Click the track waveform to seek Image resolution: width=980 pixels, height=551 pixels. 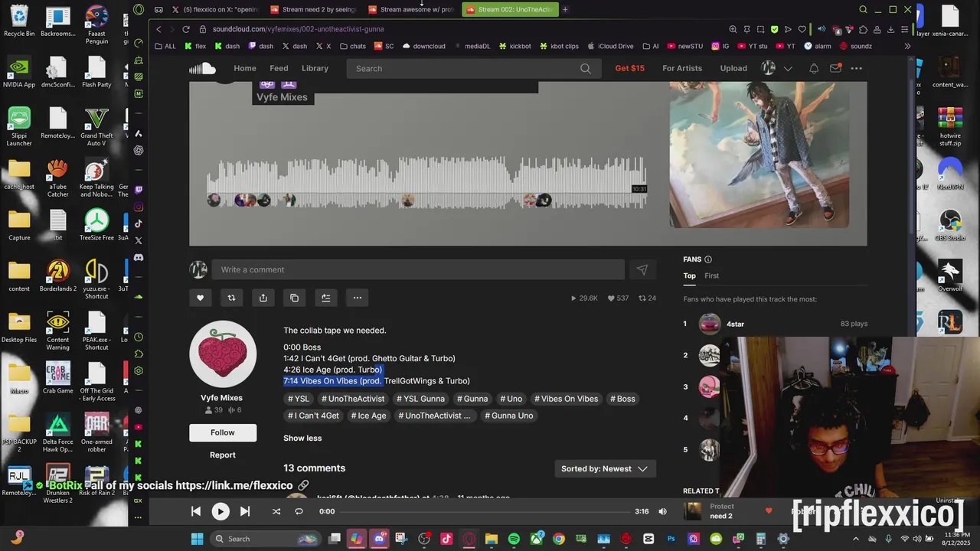tap(426, 182)
